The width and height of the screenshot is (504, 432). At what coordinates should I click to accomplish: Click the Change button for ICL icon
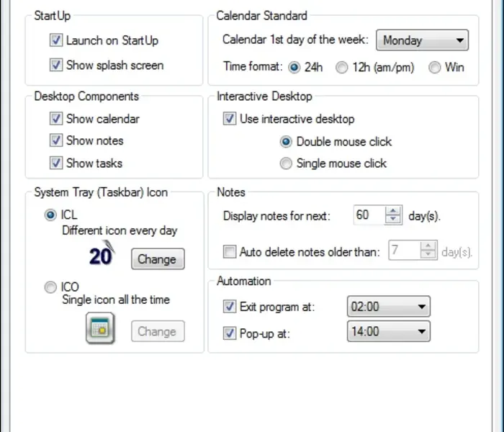[x=158, y=259]
